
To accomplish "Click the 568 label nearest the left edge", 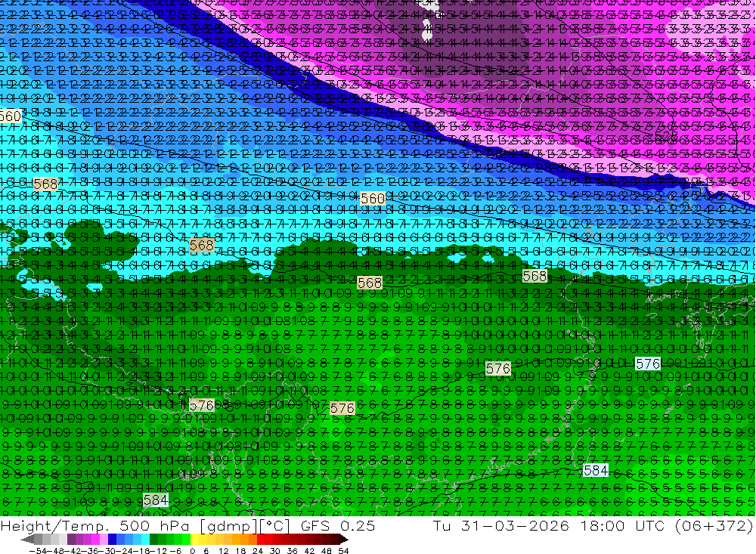I will coord(45,184).
